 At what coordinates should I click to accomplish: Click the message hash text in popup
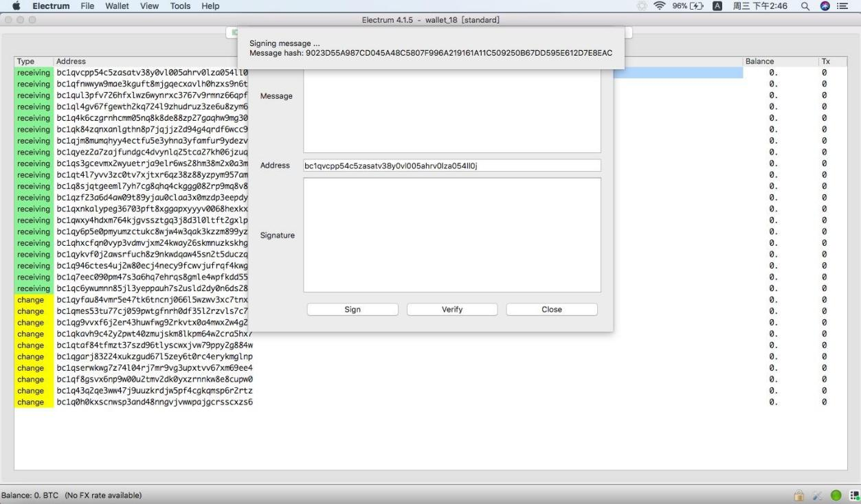431,53
